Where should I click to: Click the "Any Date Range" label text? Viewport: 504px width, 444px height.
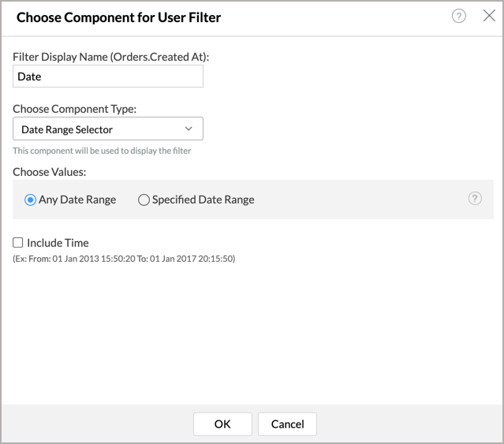tap(77, 200)
